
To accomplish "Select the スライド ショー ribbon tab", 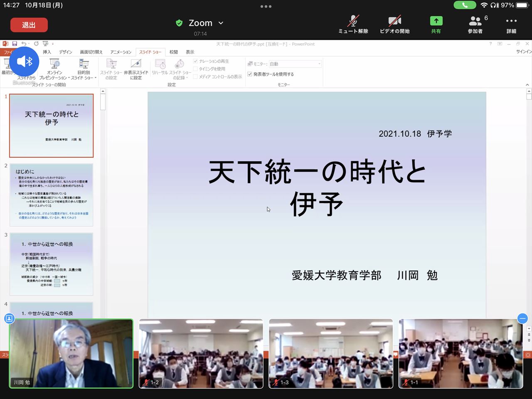I will pos(150,52).
